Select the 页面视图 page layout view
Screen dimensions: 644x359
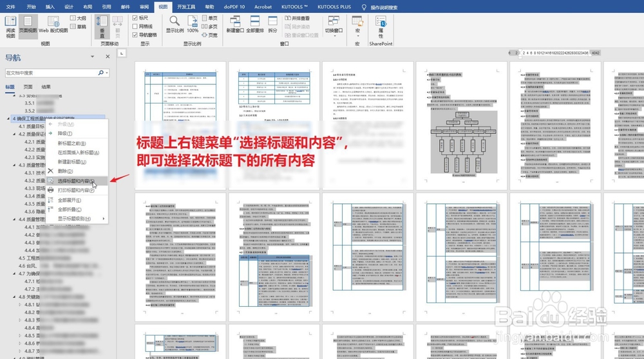point(28,27)
